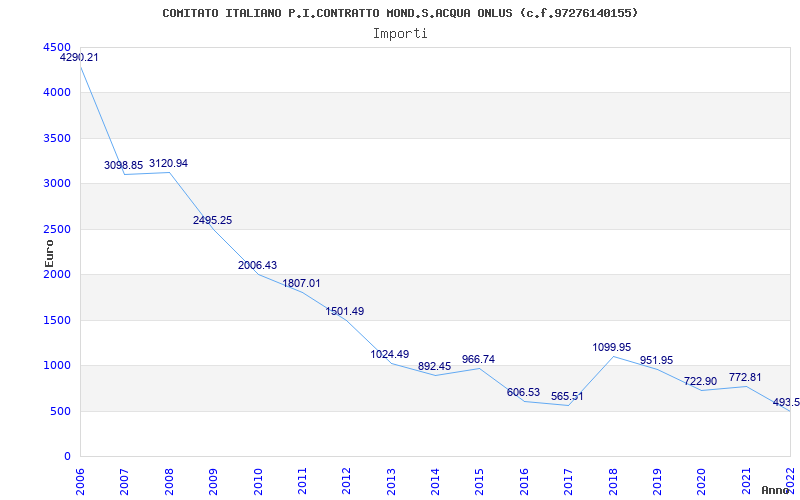Click the 2006 year axis label
This screenshot has height=500, width=800.
pos(80,480)
